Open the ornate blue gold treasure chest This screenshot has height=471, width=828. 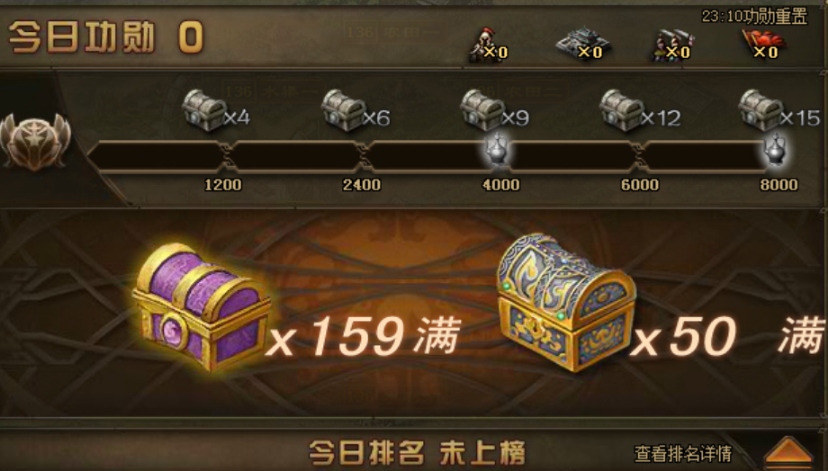click(x=566, y=302)
